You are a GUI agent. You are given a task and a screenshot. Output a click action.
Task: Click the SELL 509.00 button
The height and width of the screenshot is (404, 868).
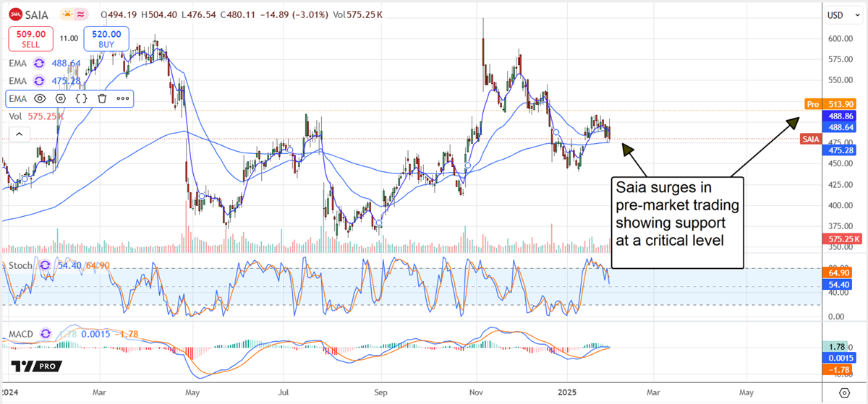click(x=31, y=38)
